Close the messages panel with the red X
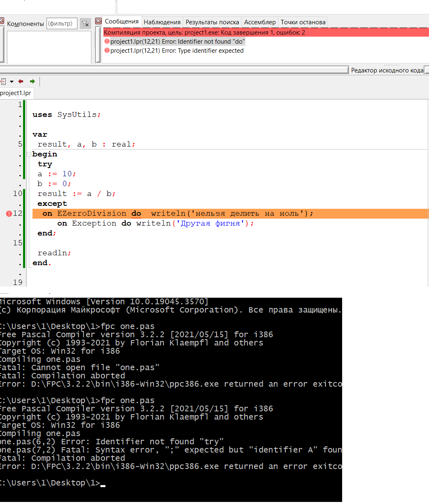 [x=98, y=21]
